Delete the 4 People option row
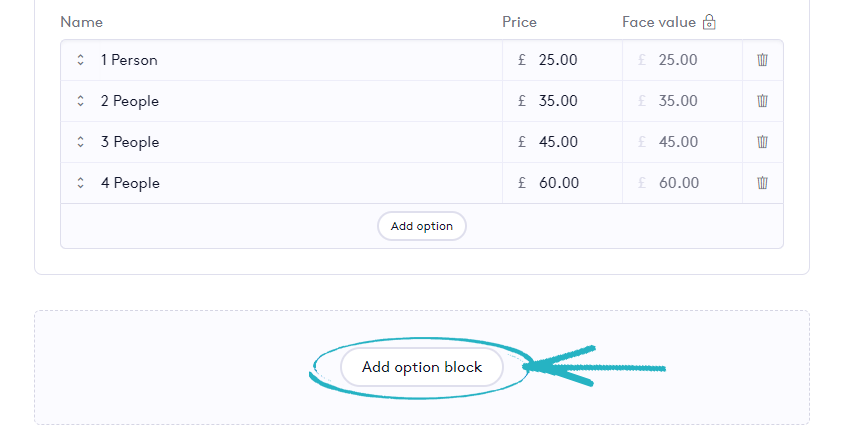This screenshot has width=844, height=440. pos(762,183)
